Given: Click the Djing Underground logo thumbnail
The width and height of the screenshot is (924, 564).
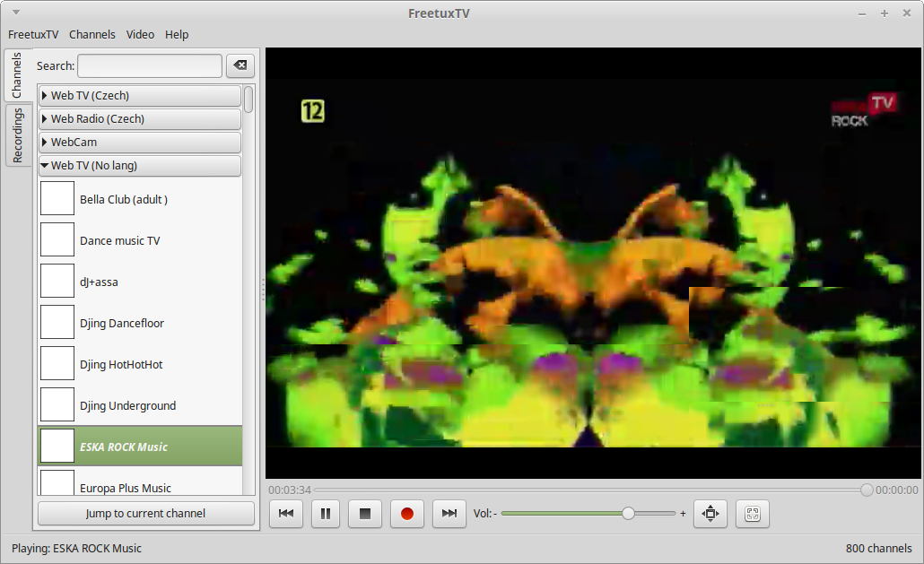Looking at the screenshot, I should pos(57,404).
